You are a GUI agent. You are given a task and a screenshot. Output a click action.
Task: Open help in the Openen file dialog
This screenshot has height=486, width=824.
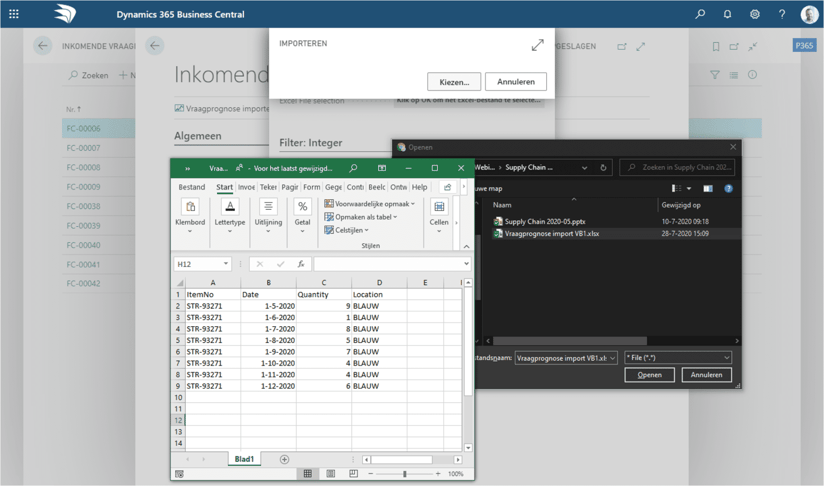(x=728, y=188)
